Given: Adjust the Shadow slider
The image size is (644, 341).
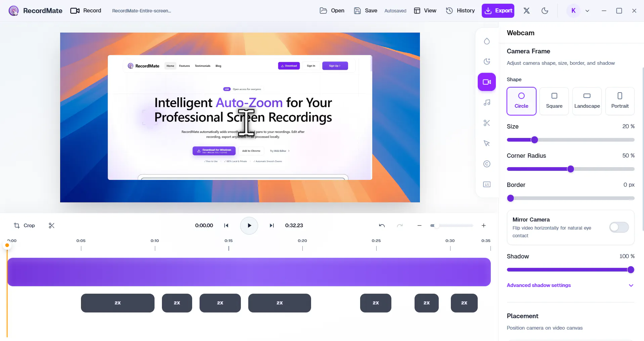Looking at the screenshot, I should pos(570,270).
